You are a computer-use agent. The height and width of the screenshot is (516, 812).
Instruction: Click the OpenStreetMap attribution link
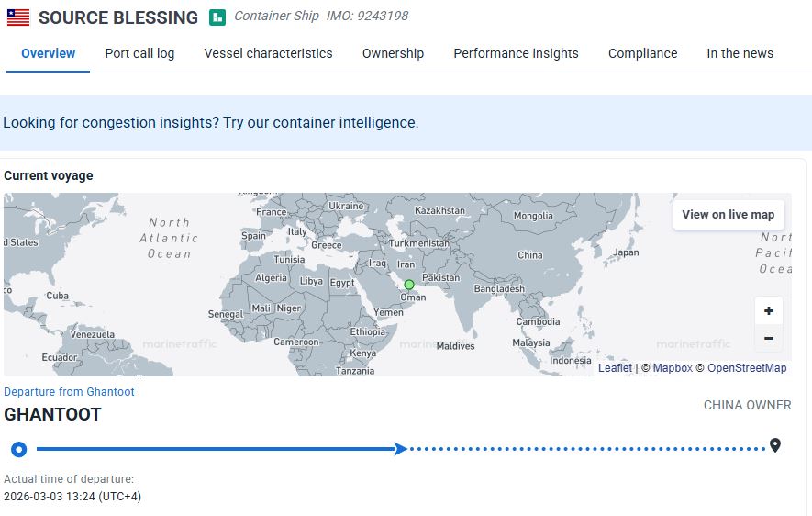tap(747, 368)
